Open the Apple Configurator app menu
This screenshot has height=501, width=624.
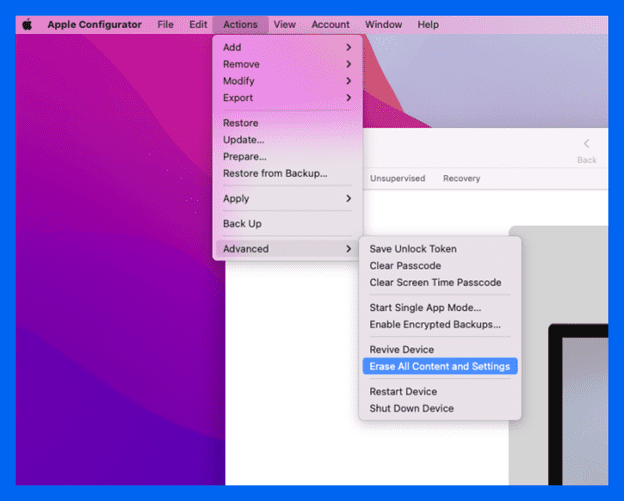94,25
